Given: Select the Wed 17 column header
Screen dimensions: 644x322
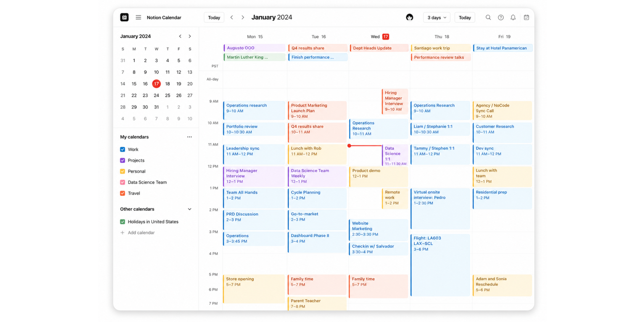Looking at the screenshot, I should tap(380, 37).
